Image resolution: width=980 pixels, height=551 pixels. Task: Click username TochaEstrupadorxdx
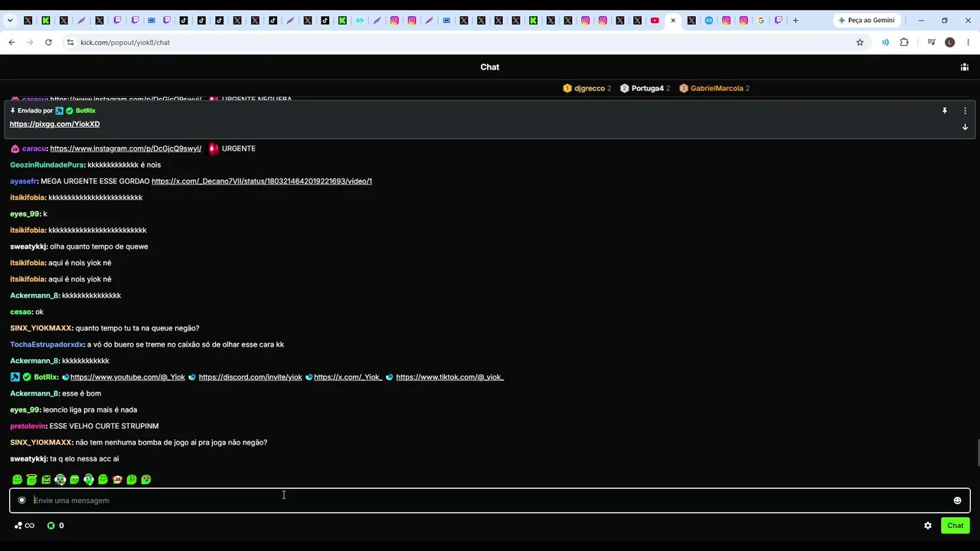[46, 345]
